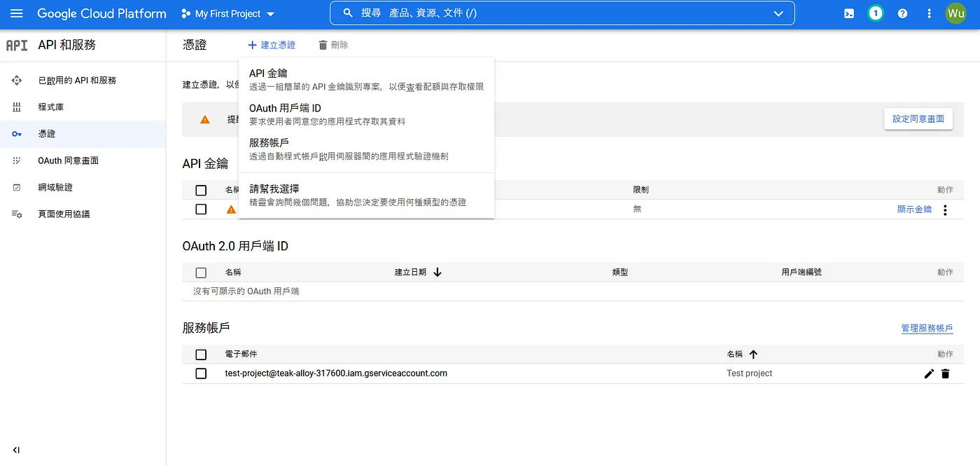Open the test-project@teak-alloy-317600 service account email
This screenshot has height=466, width=980.
tap(336, 374)
